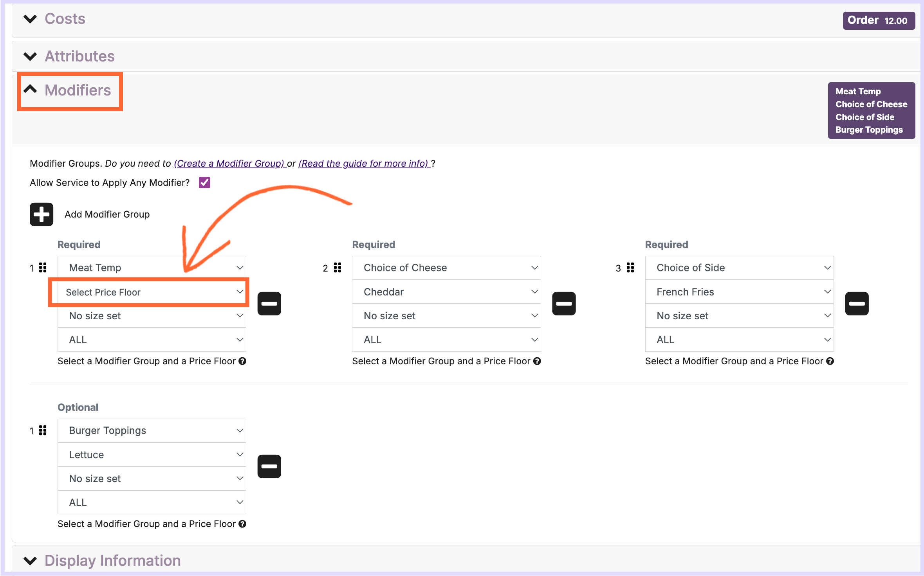Open the Cheddar price floor dropdown
Viewport: 924px width, 576px height.
(446, 292)
